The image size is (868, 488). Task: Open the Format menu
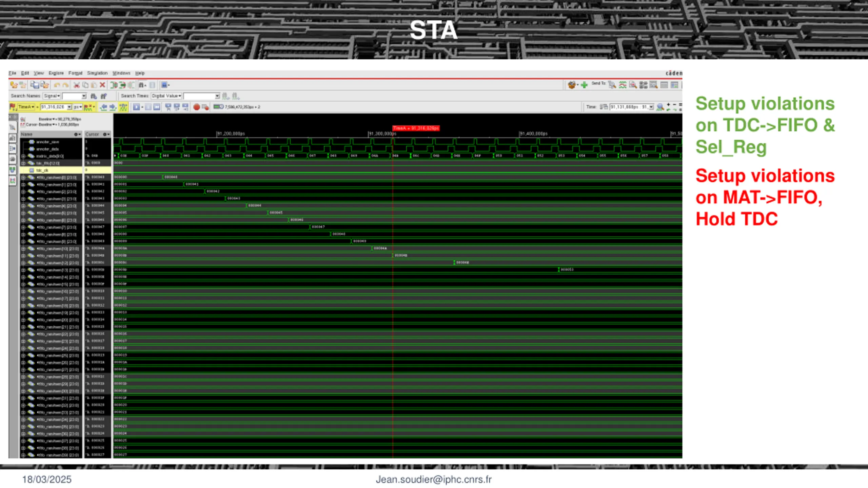[75, 73]
